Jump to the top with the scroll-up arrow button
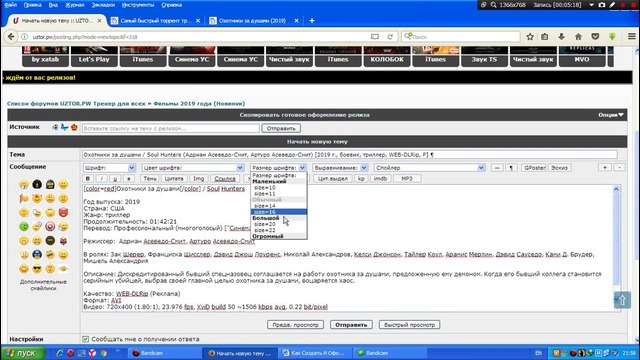Screen dimensions: 640x360 click(622, 300)
